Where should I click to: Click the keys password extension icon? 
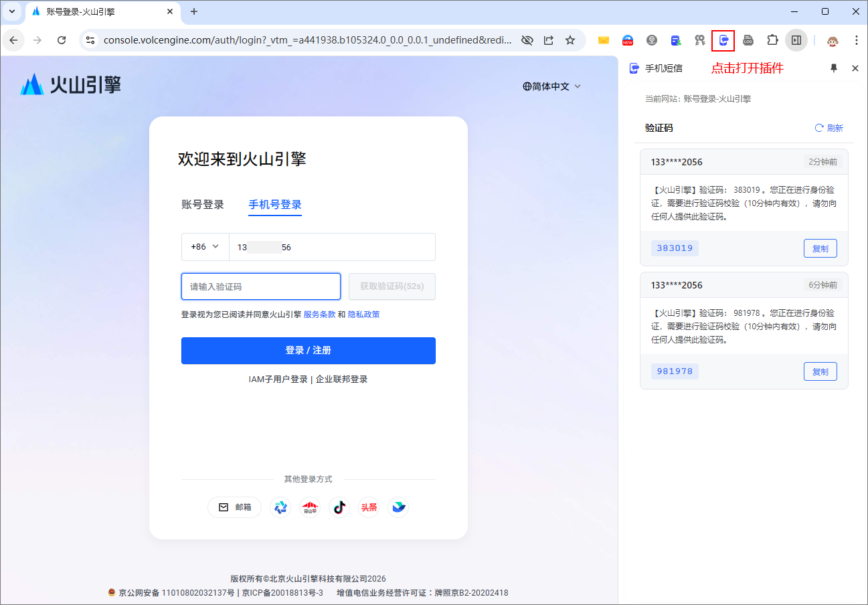tap(700, 40)
